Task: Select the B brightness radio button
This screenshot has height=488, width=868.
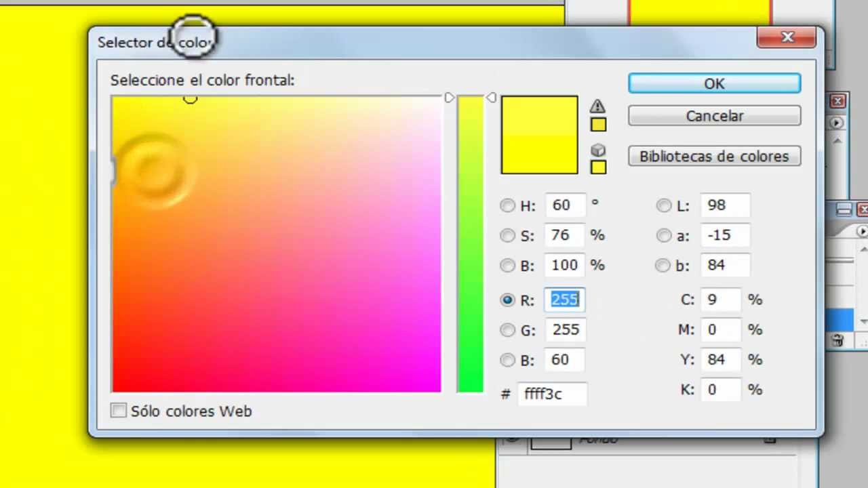Action: pos(507,266)
